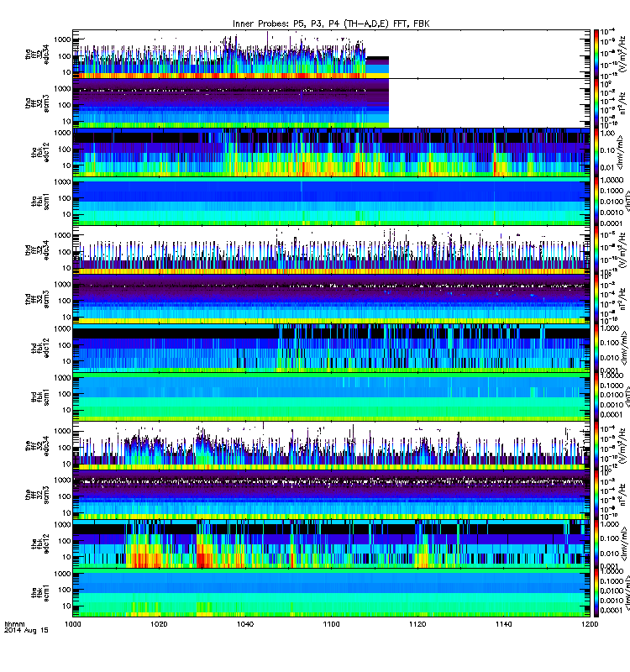
Task: Click the "the fff 32 edc34" axis label
Action: coord(37,446)
